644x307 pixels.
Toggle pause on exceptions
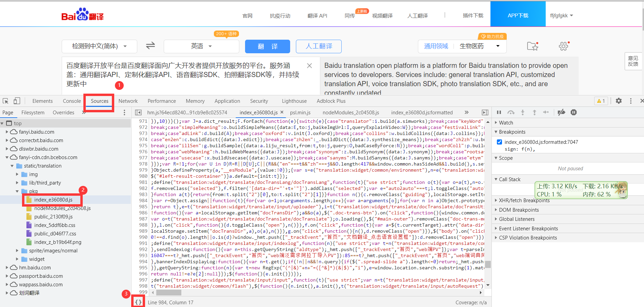coord(573,112)
